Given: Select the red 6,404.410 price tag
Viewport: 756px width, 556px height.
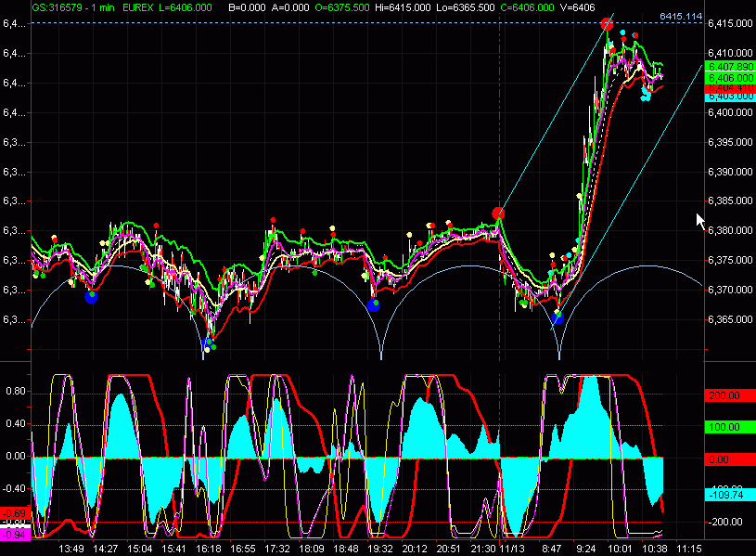Looking at the screenshot, I should pos(730,88).
